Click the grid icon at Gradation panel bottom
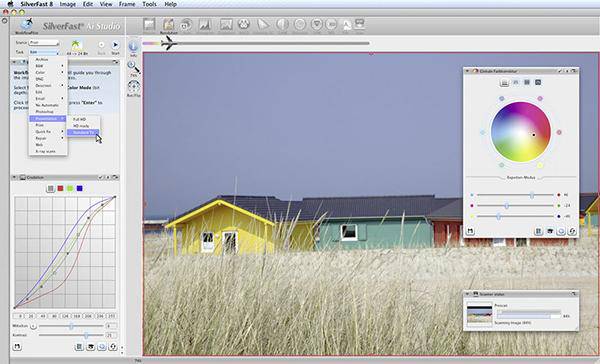600x364 pixels. 79,347
